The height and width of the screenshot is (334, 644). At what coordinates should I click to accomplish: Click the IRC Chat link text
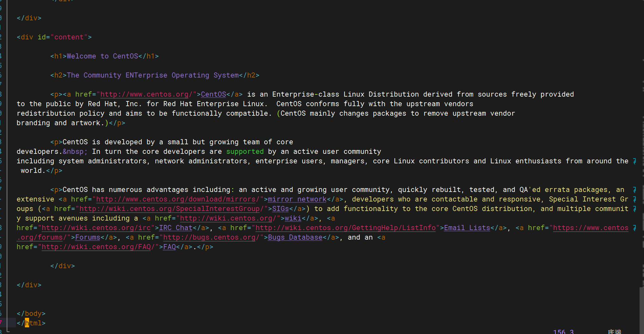pyautogui.click(x=176, y=228)
